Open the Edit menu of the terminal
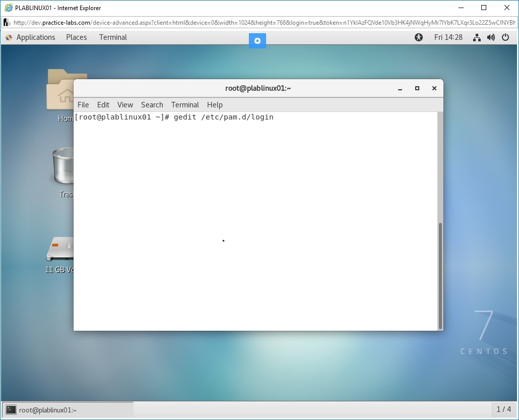The width and height of the screenshot is (519, 420). (x=103, y=105)
